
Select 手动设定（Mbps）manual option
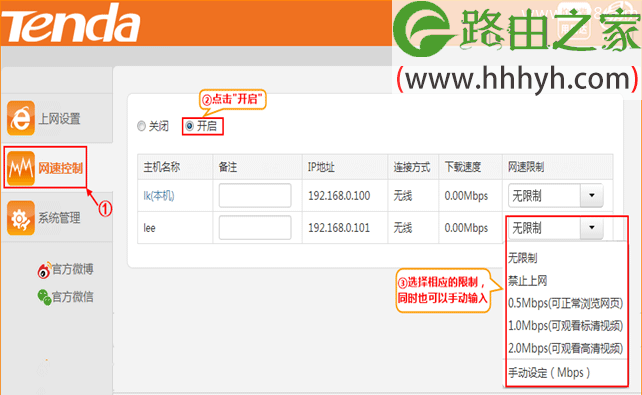click(x=549, y=372)
